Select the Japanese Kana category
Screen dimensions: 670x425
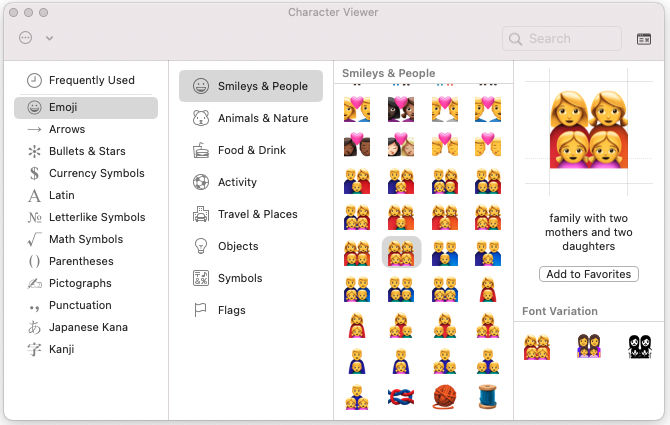[x=88, y=327]
